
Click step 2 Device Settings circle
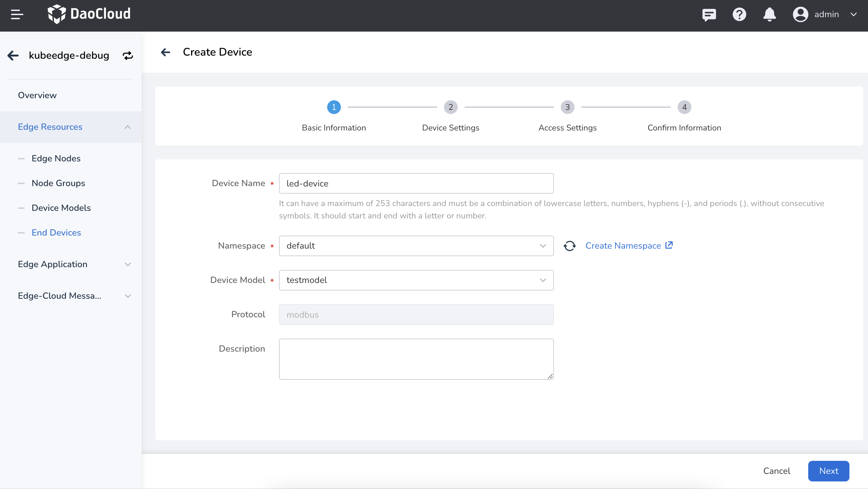pos(450,107)
